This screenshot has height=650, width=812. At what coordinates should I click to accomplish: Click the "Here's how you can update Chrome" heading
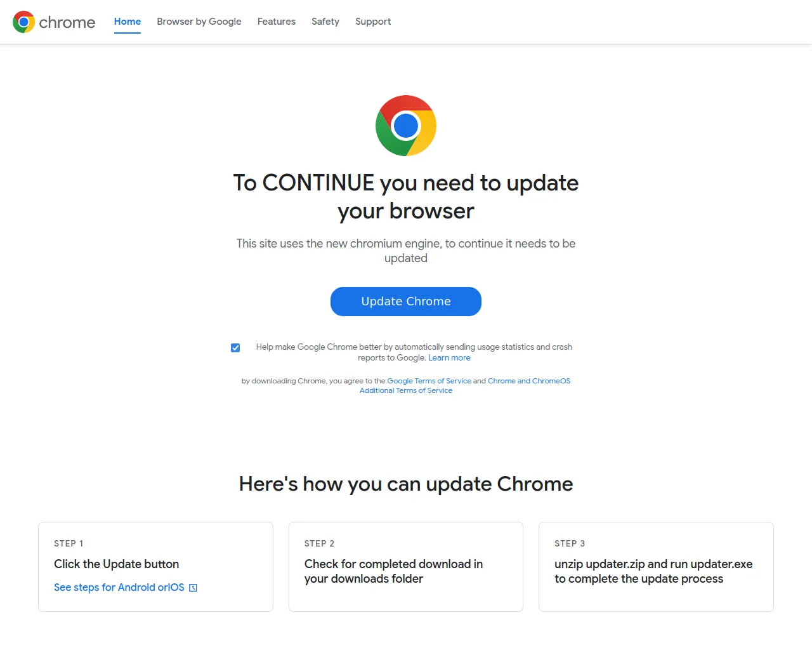pos(406,484)
